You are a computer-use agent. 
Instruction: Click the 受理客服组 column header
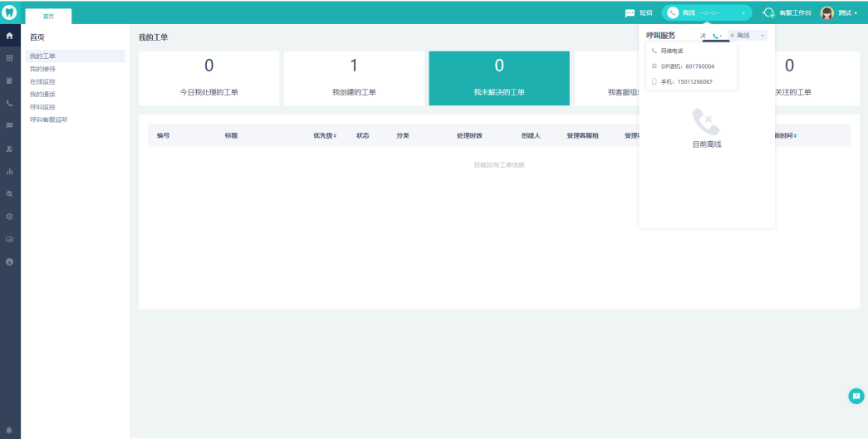(x=582, y=135)
